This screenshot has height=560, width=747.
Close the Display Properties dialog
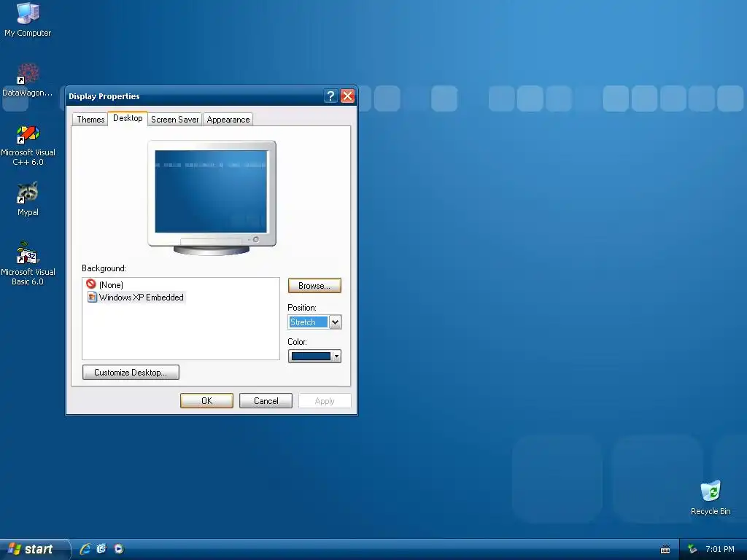(x=348, y=96)
